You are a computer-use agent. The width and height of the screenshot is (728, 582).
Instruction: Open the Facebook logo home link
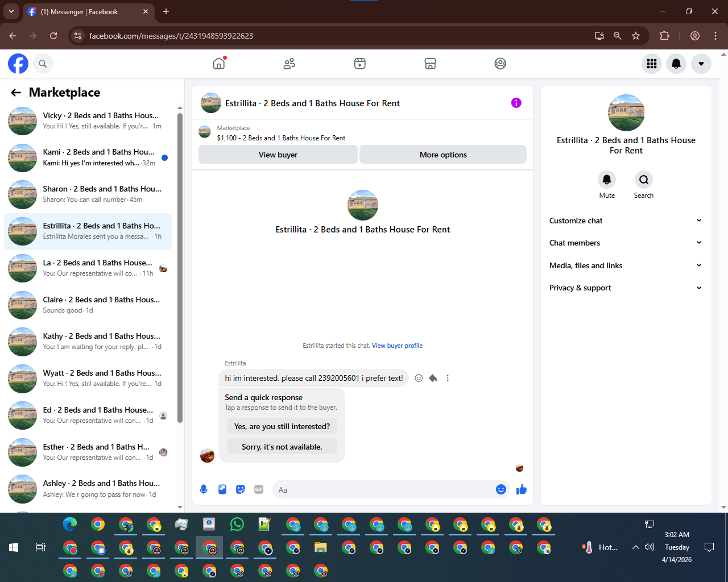coord(18,64)
